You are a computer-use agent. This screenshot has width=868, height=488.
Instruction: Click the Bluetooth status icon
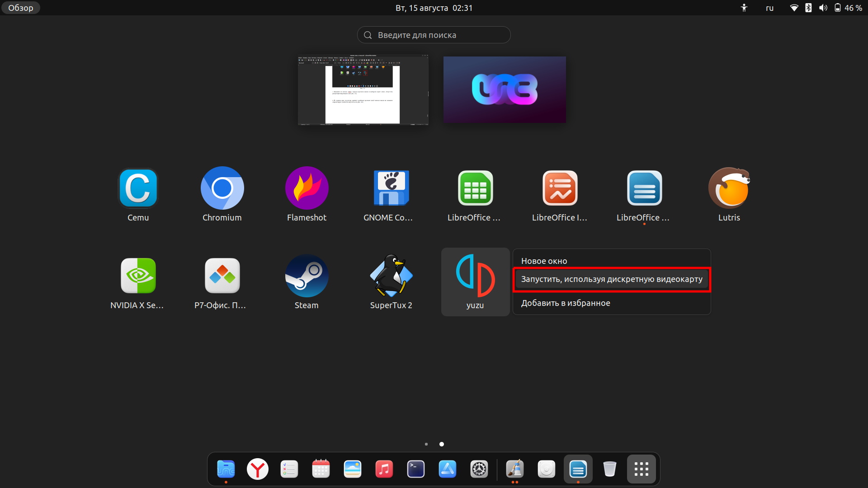tap(808, 8)
